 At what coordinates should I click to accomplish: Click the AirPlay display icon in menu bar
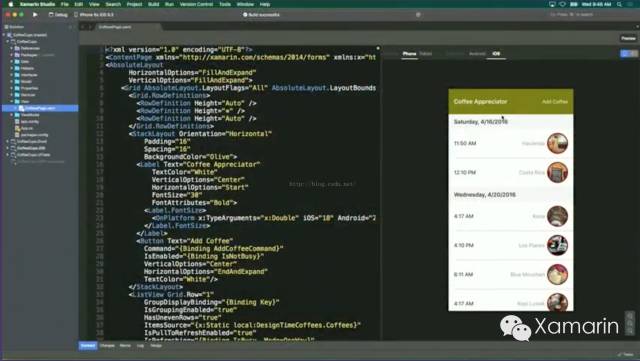coord(552,4)
